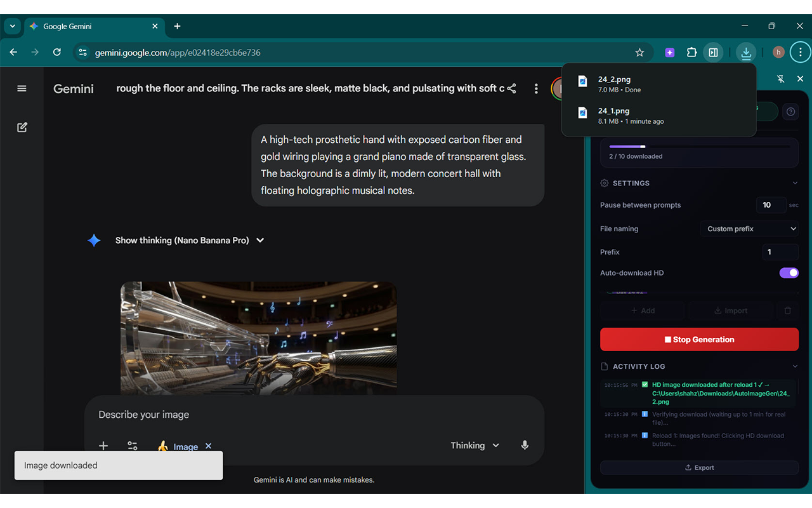Click the 2 / 10 downloaded status text

tap(636, 156)
